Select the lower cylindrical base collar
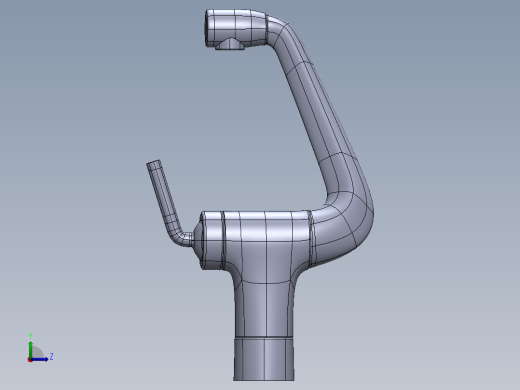This screenshot has width=520, height=390. [x=264, y=359]
